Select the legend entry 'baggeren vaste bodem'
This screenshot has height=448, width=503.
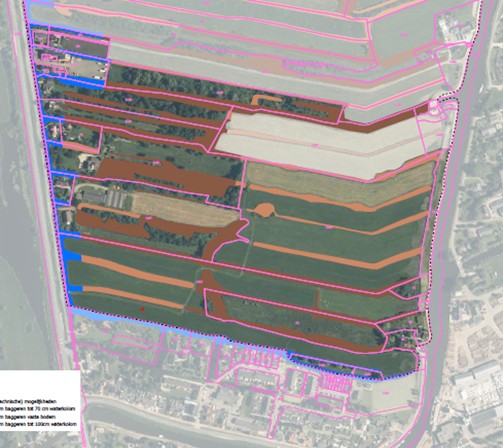(x=29, y=416)
